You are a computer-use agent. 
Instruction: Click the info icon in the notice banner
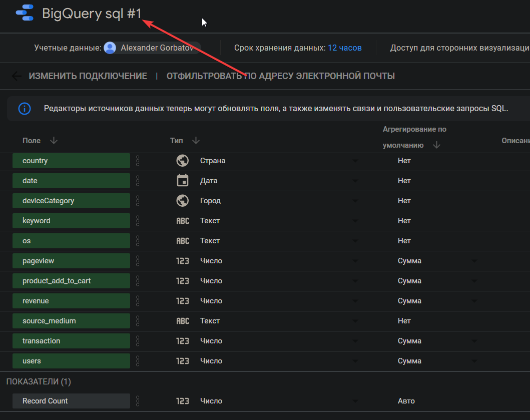pos(25,109)
